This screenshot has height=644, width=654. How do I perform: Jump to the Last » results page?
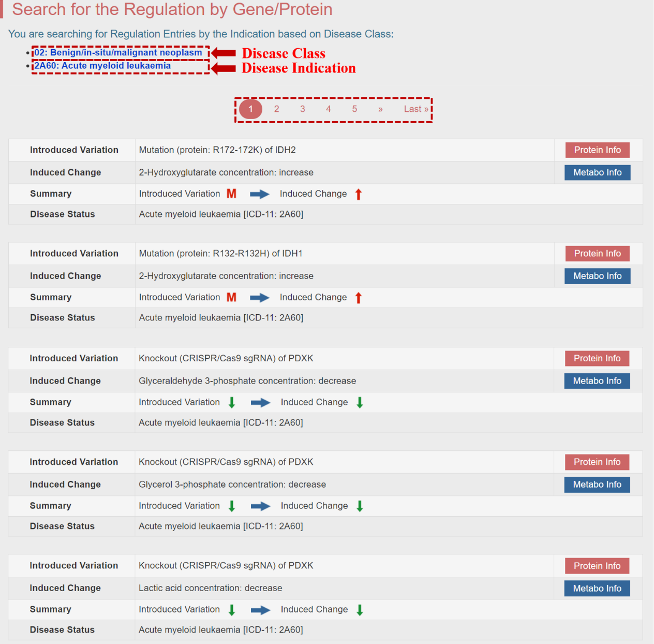pos(416,109)
